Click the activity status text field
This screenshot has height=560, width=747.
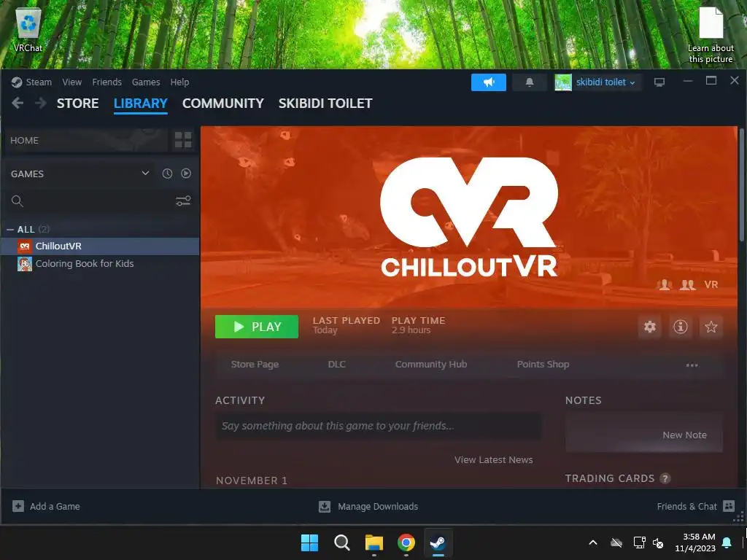click(x=379, y=426)
